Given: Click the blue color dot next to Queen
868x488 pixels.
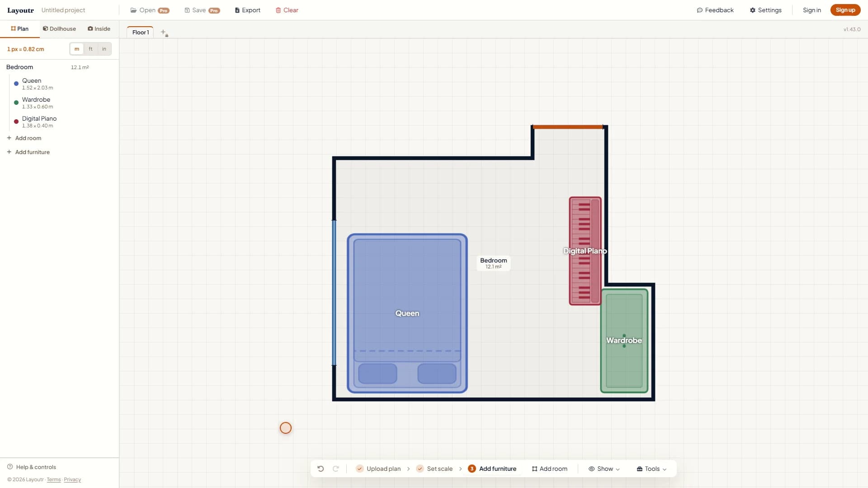Looking at the screenshot, I should (x=16, y=84).
